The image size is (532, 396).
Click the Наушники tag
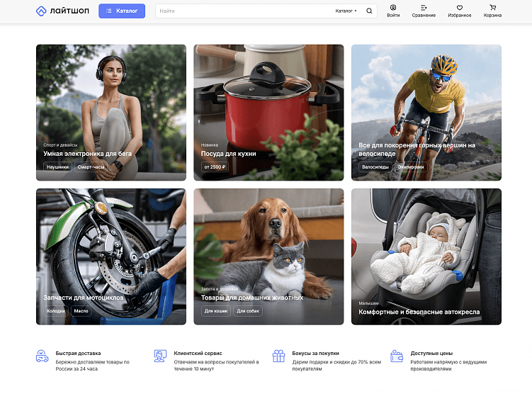[x=57, y=167]
